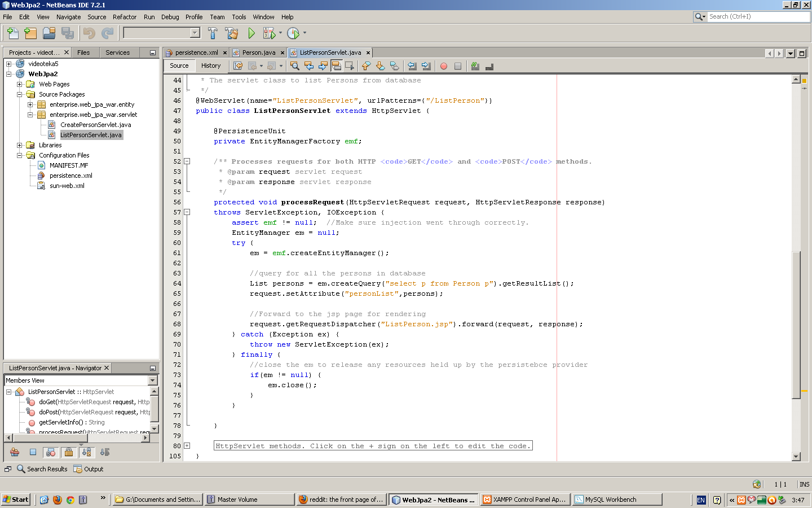Open the Members View dropdown
Image resolution: width=812 pixels, height=508 pixels.
(152, 380)
